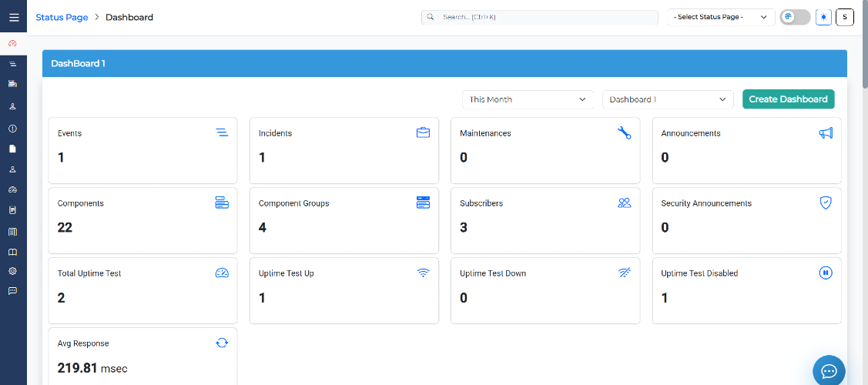Open the This Month period dropdown

point(528,99)
